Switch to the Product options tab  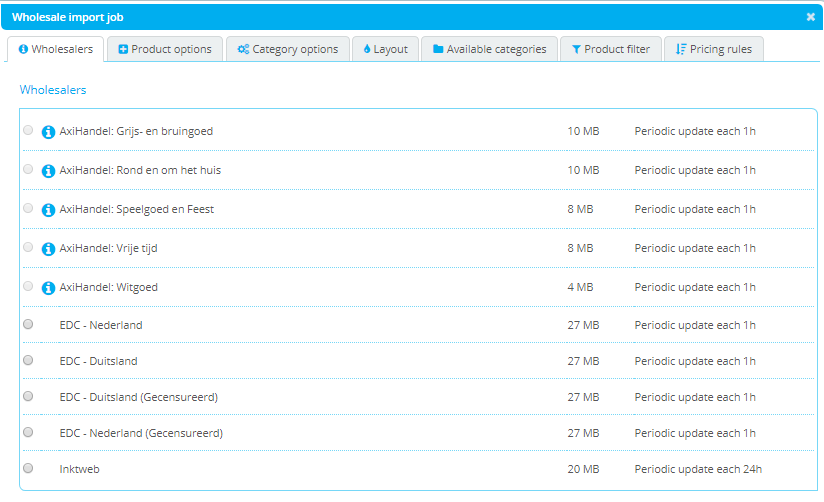tap(165, 49)
